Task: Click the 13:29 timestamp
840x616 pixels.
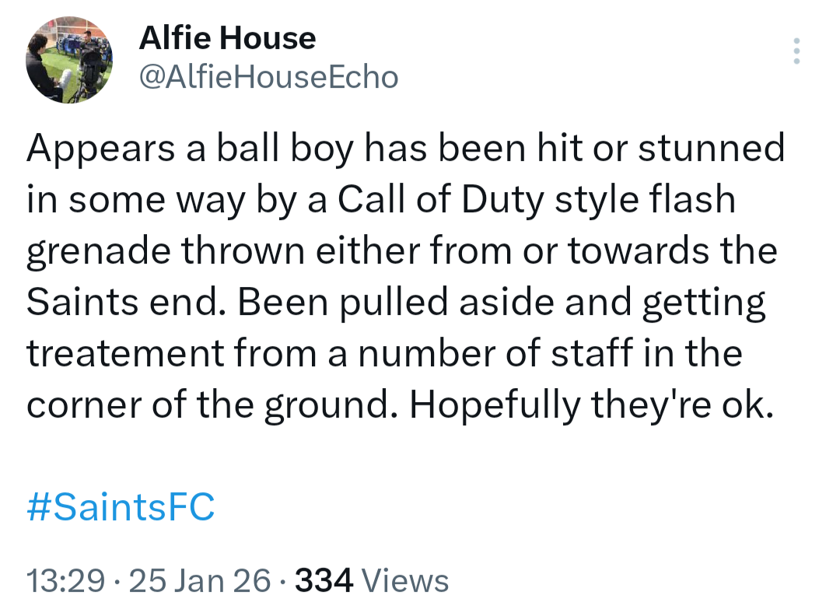Action: click(65, 580)
